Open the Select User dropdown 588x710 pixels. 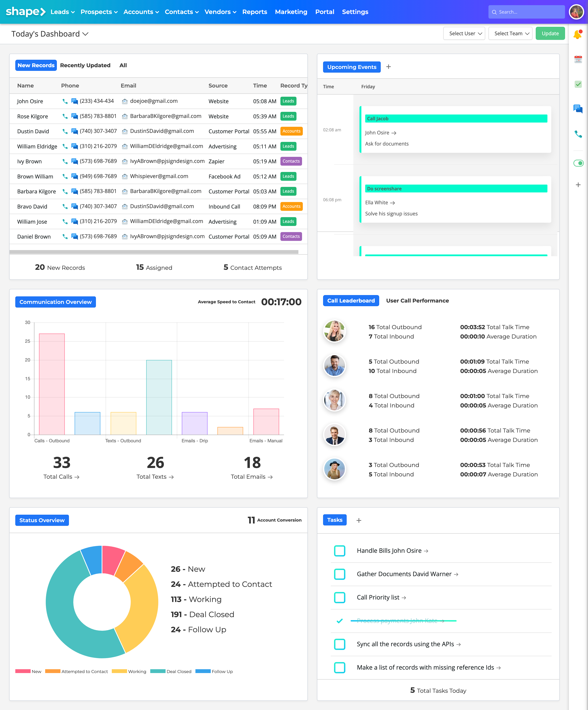pyautogui.click(x=464, y=34)
